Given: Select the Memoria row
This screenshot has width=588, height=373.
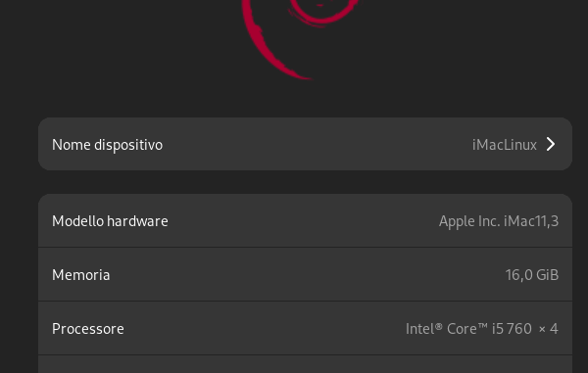Looking at the screenshot, I should click(x=305, y=274).
